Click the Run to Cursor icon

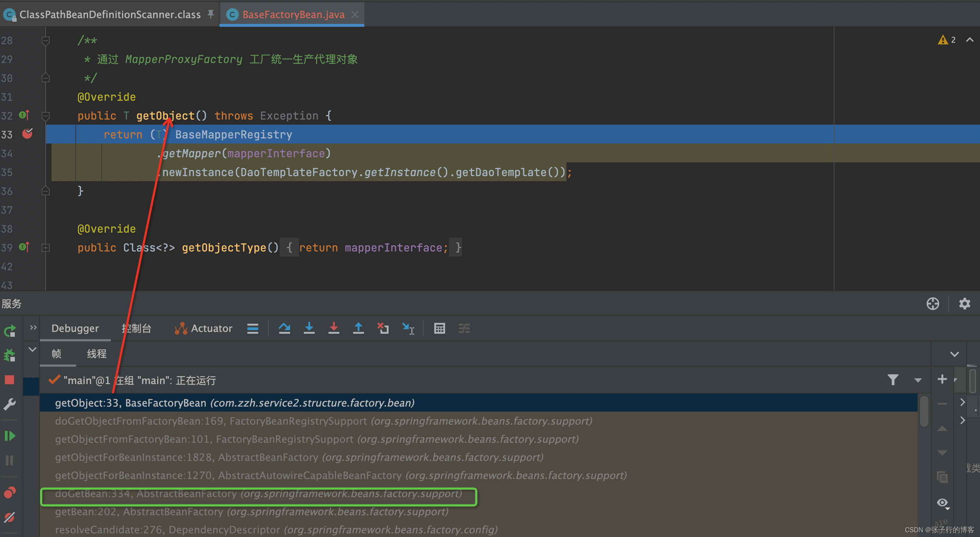pos(408,328)
